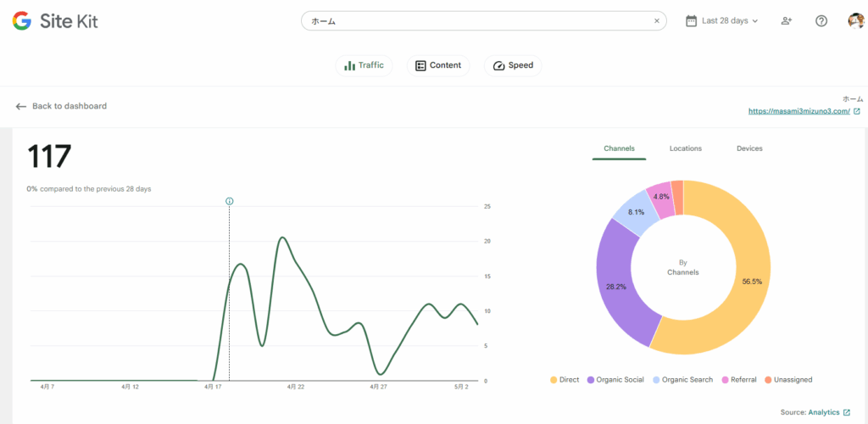Screen dimensions: 868x424
Task: Select the Channels tab
Action: pyautogui.click(x=619, y=148)
